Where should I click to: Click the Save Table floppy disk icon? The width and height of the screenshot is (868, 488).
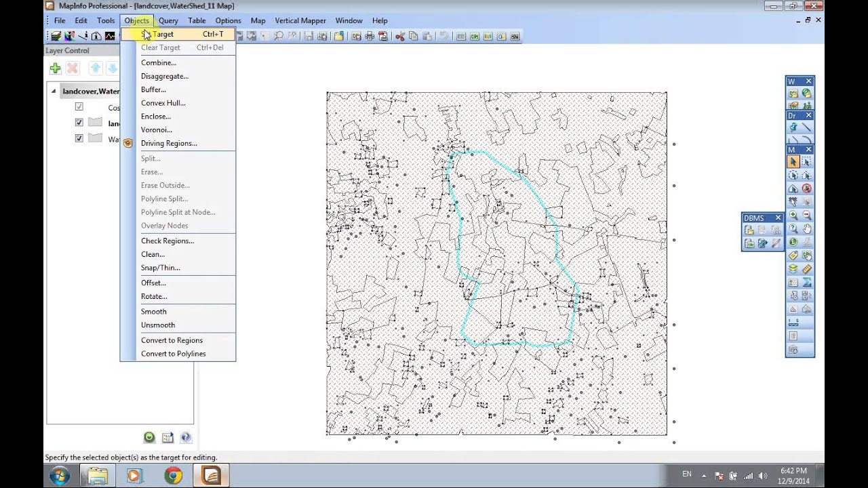click(309, 36)
